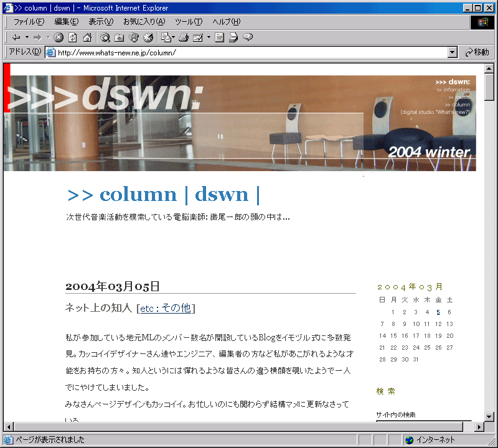Click calendar date 13
The height and width of the screenshot is (448, 498).
[449, 324]
